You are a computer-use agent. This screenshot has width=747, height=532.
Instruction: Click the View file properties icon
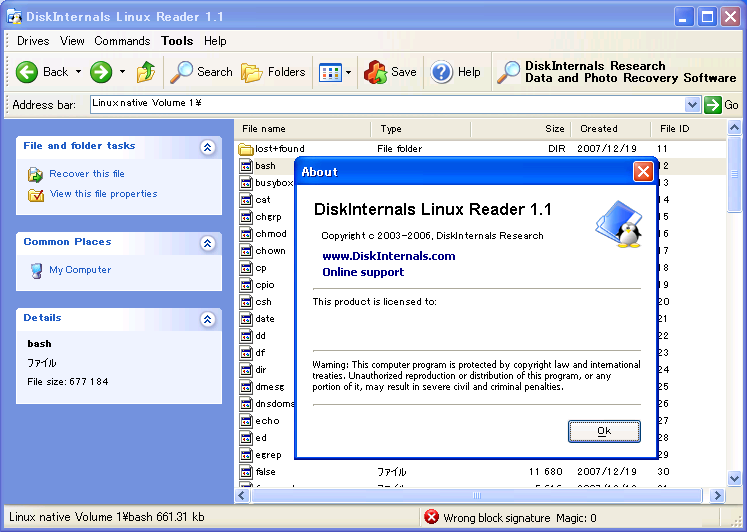click(36, 195)
